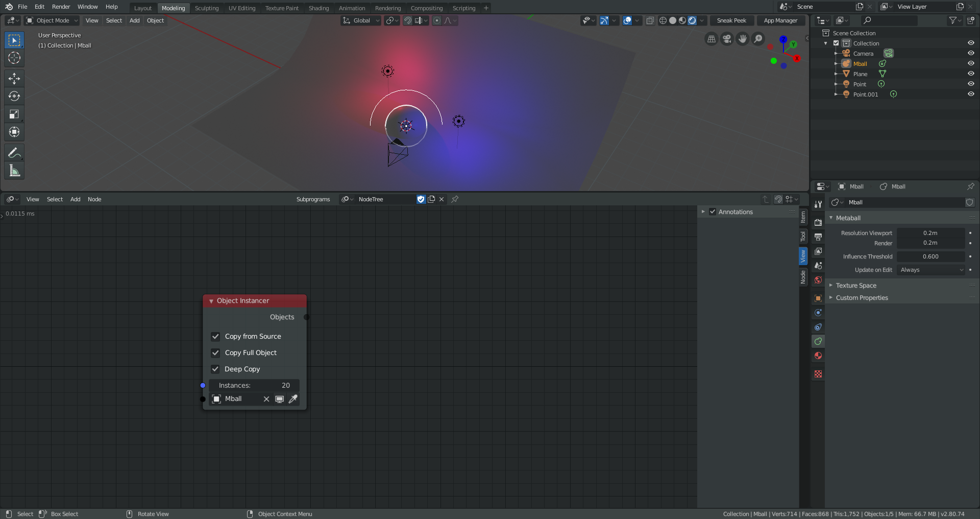Screen dimensions: 980x519
Task: Hide Point.001 light in outliner
Action: pos(971,94)
